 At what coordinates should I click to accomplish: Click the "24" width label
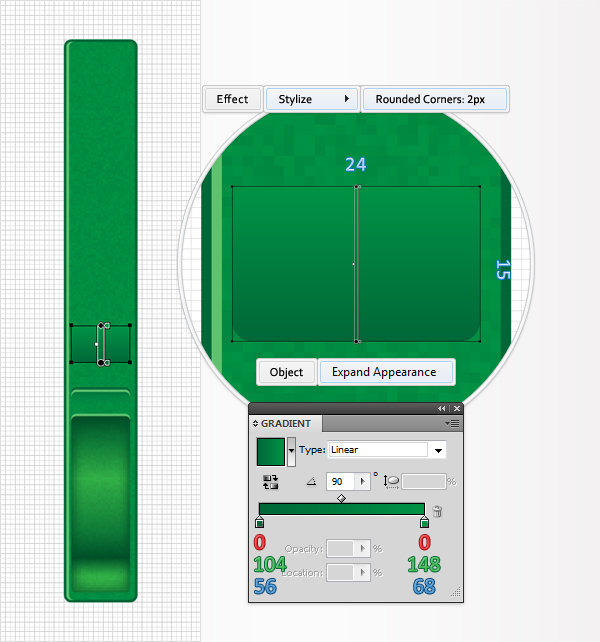pyautogui.click(x=355, y=165)
